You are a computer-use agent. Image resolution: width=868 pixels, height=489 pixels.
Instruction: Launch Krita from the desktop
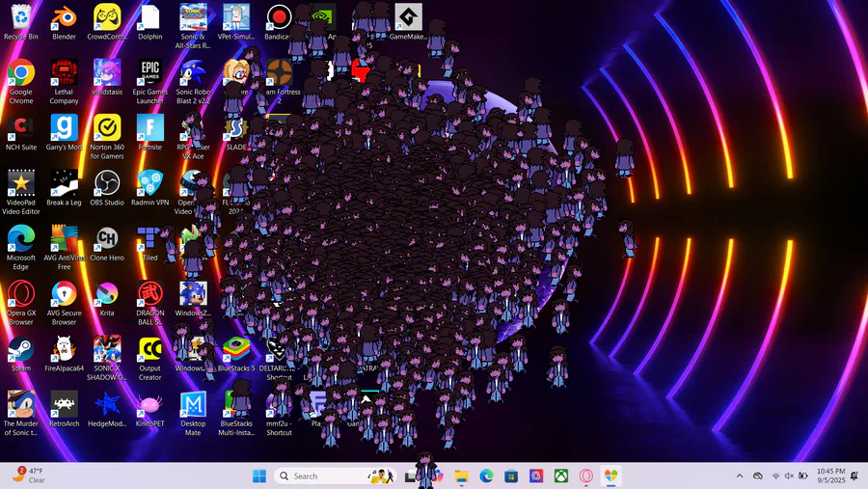(x=107, y=299)
